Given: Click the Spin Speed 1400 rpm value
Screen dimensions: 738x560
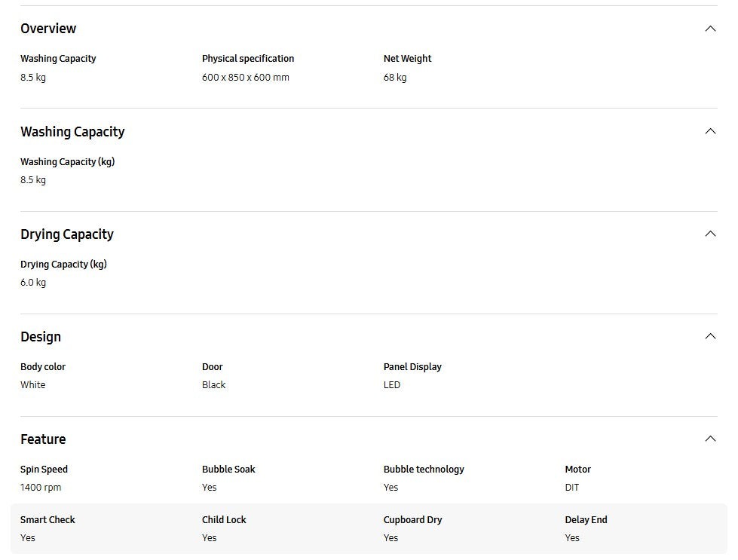Looking at the screenshot, I should [x=41, y=488].
